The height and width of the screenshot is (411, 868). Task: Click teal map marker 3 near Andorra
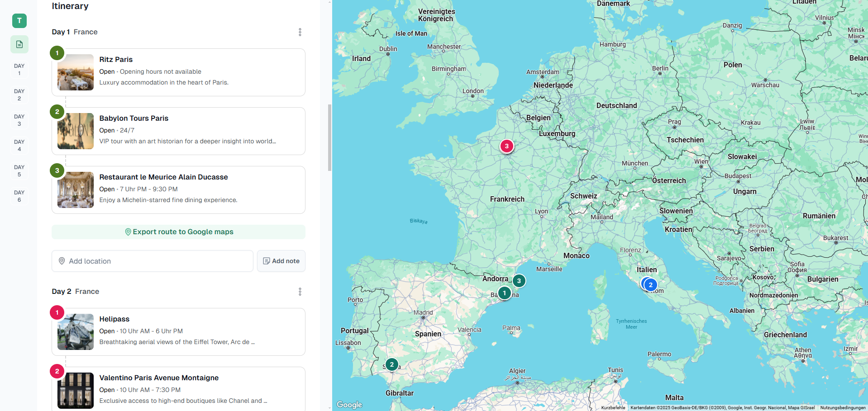coord(519,281)
